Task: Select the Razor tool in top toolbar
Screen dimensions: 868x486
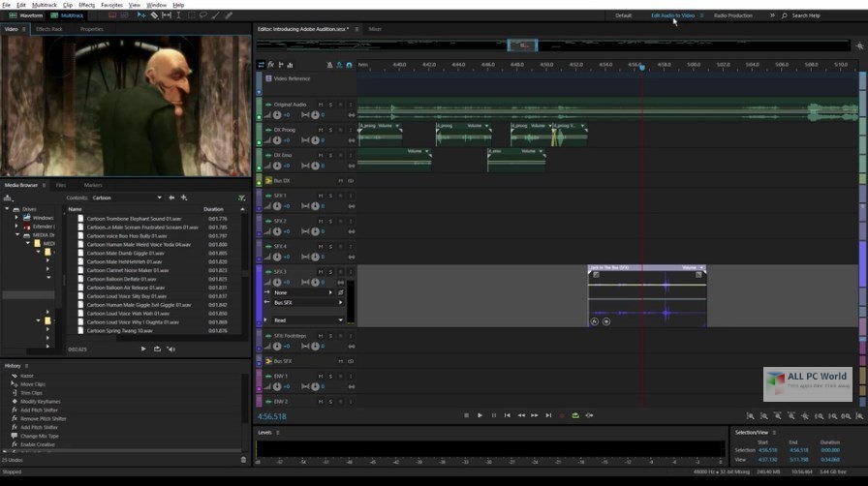Action: (x=154, y=15)
